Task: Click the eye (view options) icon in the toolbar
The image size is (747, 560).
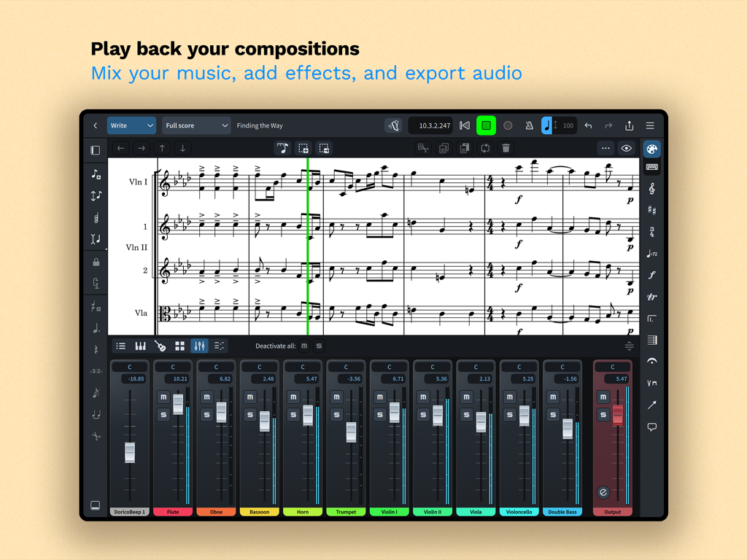Action: [x=627, y=148]
